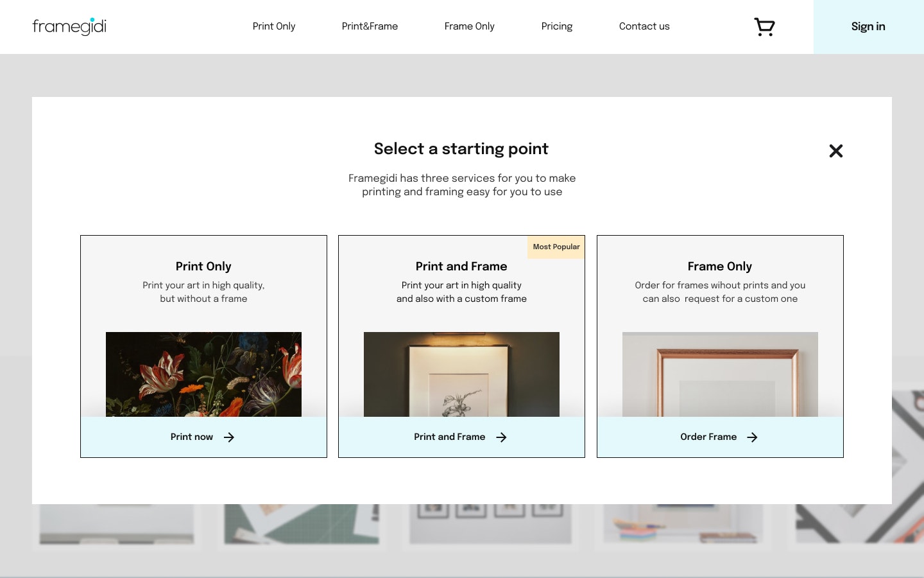Click the Frame Only card heading
Screen dimensions: 924x578
(720, 267)
